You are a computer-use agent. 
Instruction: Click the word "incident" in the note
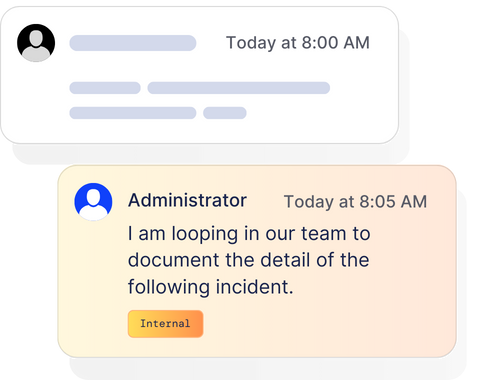pos(252,287)
